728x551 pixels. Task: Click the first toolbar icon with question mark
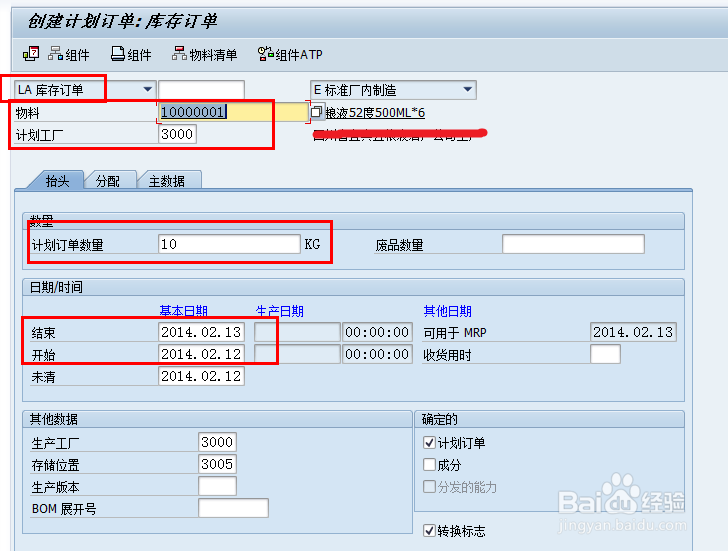[x=31, y=54]
